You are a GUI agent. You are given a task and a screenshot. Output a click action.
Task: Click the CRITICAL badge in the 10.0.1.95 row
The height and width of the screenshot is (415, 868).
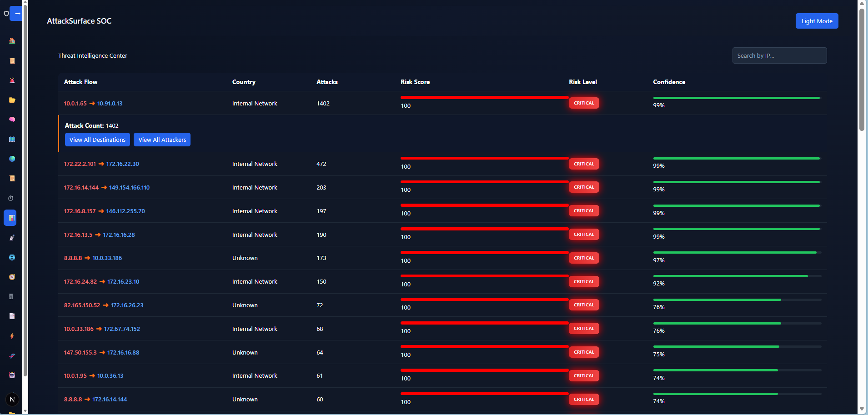584,376
